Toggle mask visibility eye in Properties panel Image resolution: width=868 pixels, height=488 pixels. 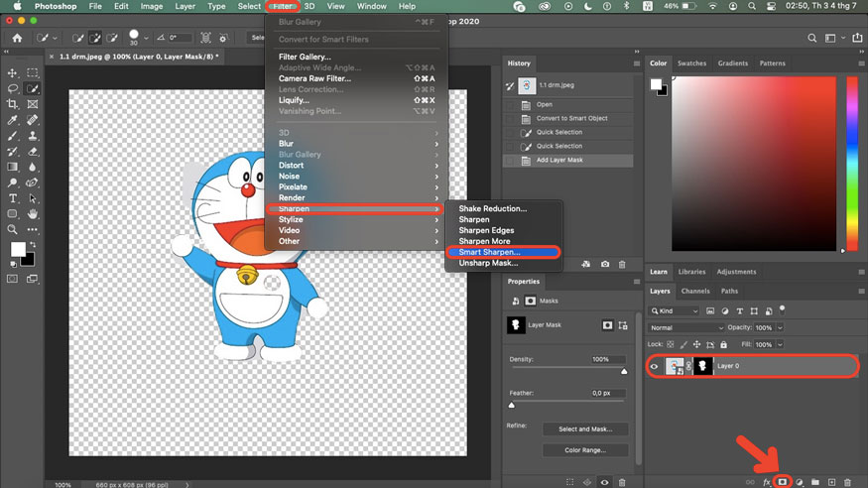click(607, 483)
